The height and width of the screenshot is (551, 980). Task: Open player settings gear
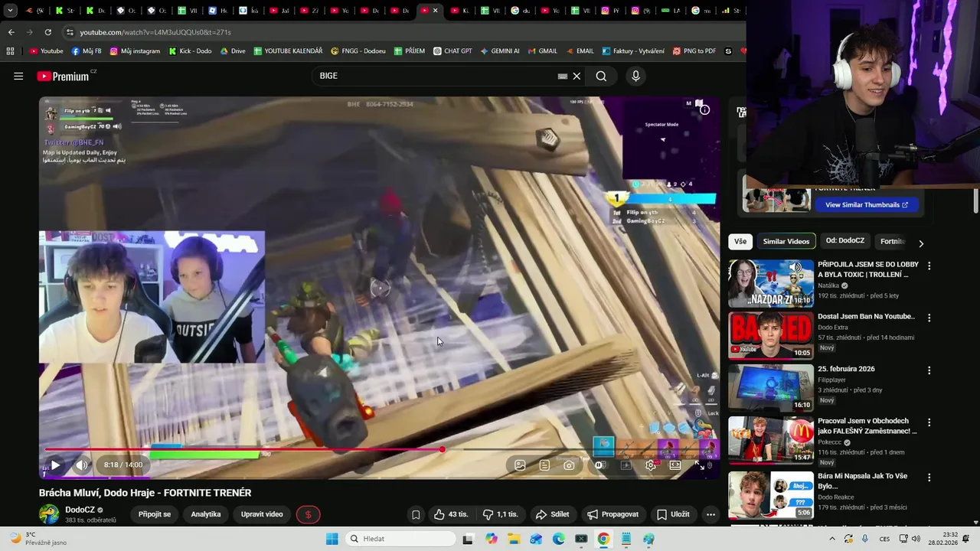[651, 465]
